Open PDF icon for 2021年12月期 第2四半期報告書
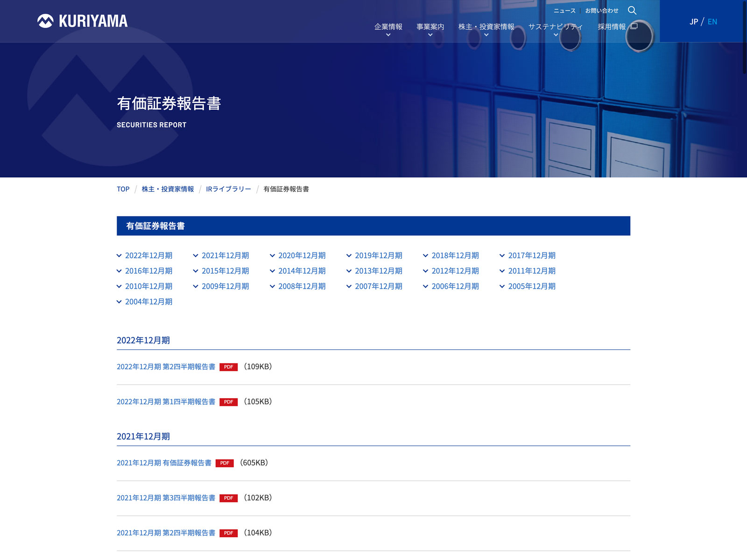The height and width of the screenshot is (560, 747). tap(228, 533)
